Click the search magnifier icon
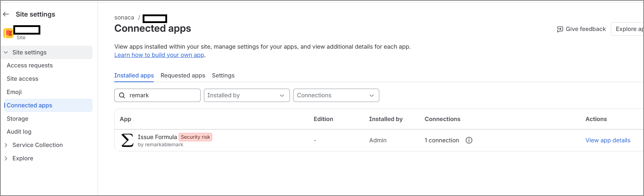Screen dimensions: 644x196 click(x=122, y=95)
